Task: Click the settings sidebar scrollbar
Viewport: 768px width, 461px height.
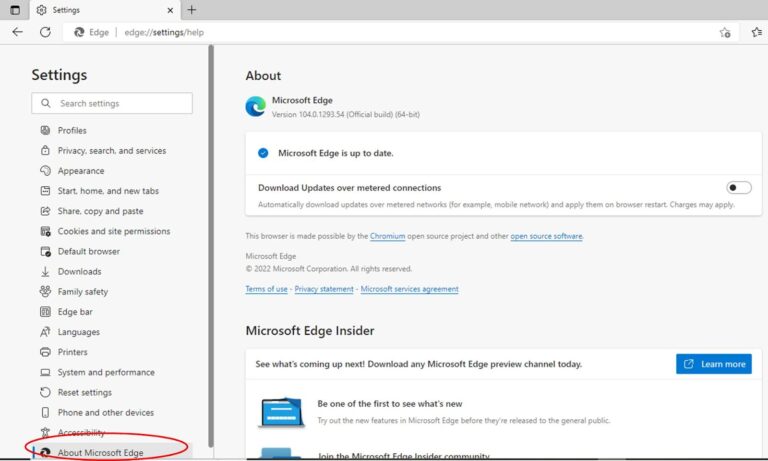Action: (x=211, y=245)
